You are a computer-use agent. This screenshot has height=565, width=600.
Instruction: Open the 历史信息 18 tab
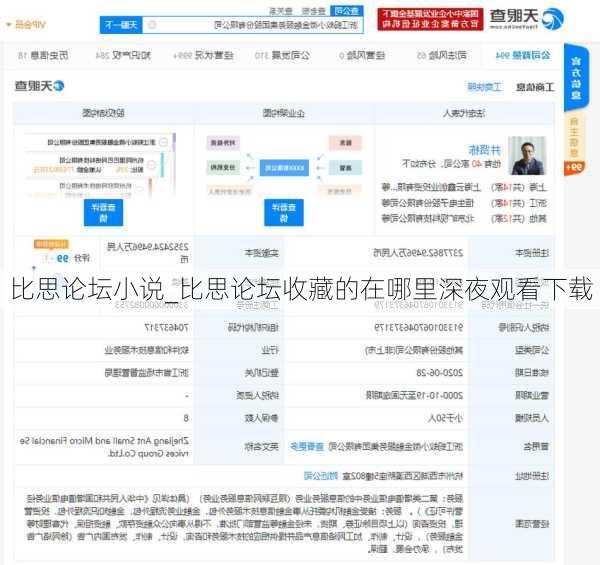click(x=43, y=55)
